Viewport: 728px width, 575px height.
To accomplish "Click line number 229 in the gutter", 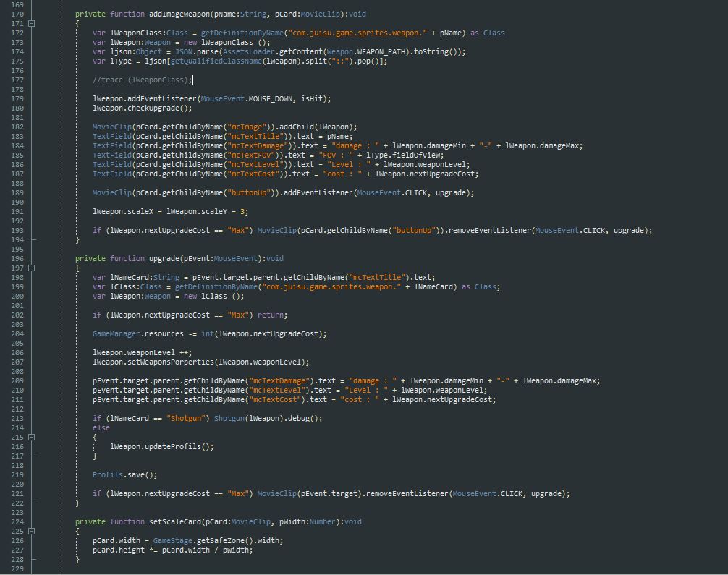I will (17, 569).
